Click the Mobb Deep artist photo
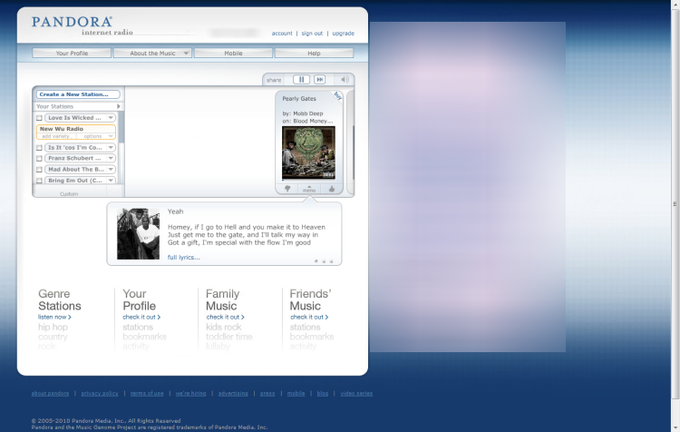The width and height of the screenshot is (680, 432). pos(138,234)
